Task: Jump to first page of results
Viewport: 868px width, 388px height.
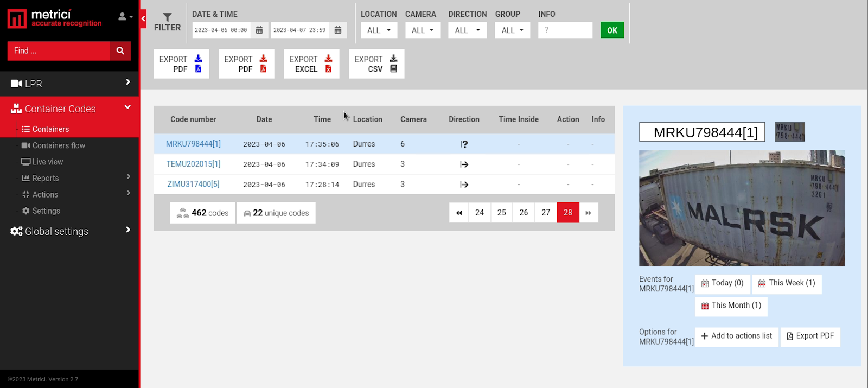Action: pos(459,213)
